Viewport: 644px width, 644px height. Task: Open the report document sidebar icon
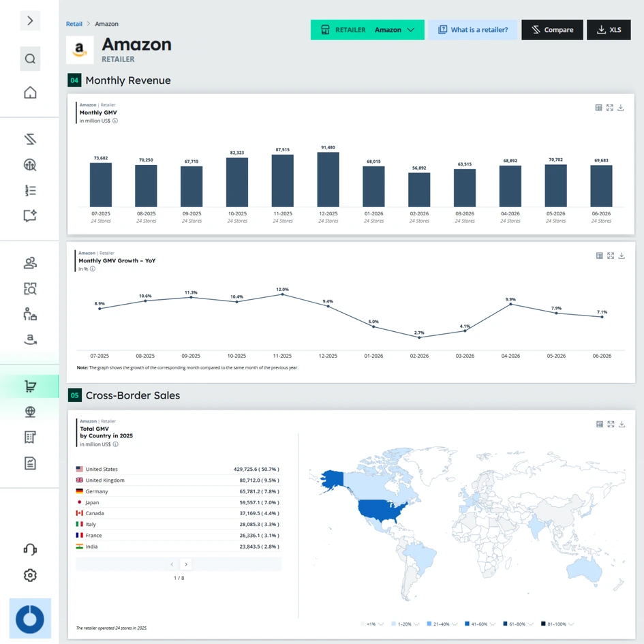(x=30, y=463)
